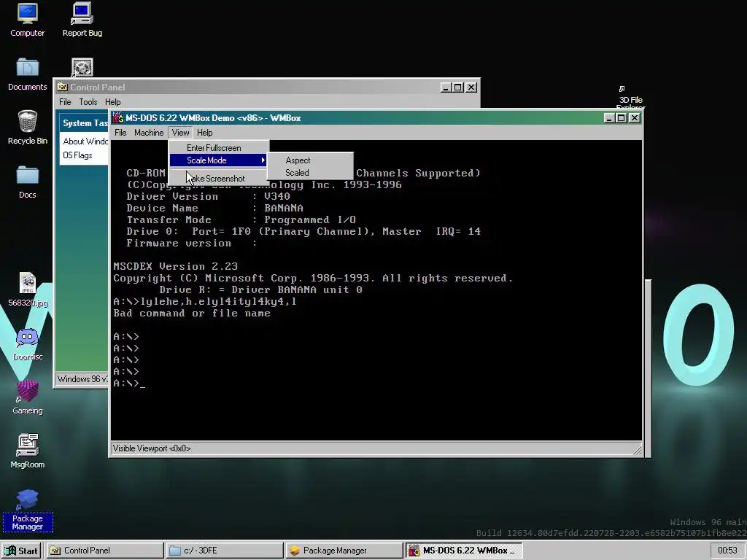Open the File menu in WMBox

tap(120, 133)
